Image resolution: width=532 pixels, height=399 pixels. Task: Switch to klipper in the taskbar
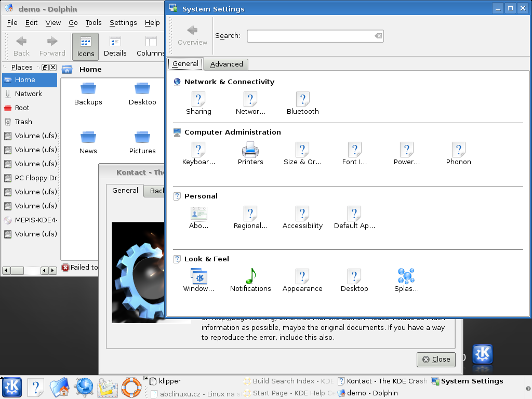[x=196, y=381]
